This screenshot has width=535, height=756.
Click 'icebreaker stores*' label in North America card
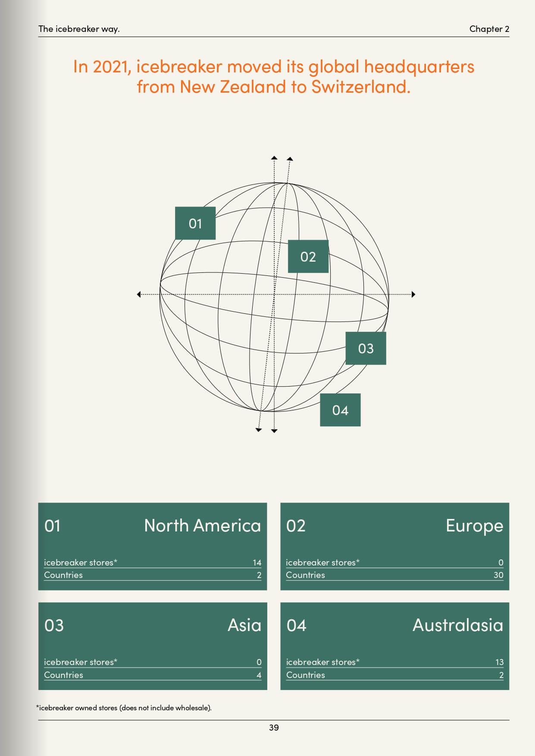(x=81, y=562)
